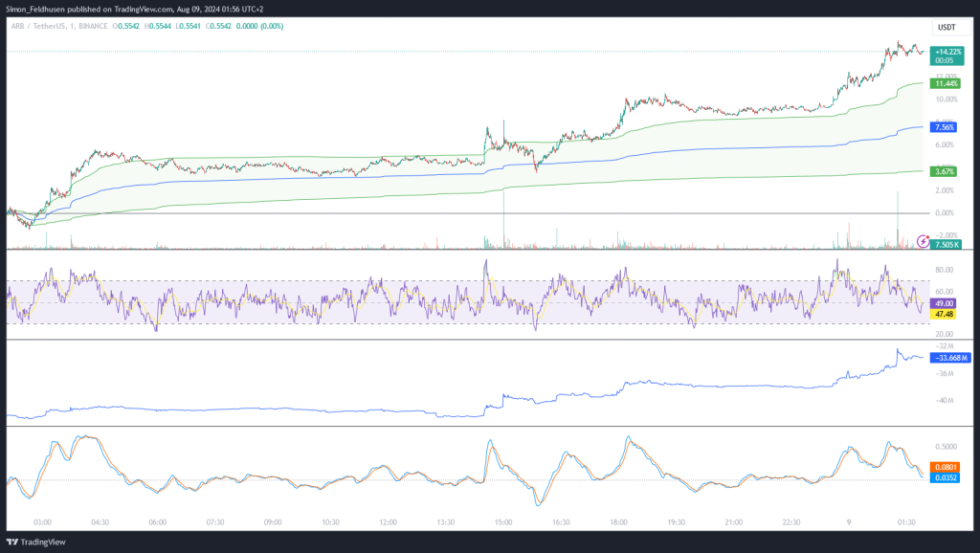This screenshot has height=553, width=980.
Task: Click the 21:00 time axis label
Action: pyautogui.click(x=734, y=522)
